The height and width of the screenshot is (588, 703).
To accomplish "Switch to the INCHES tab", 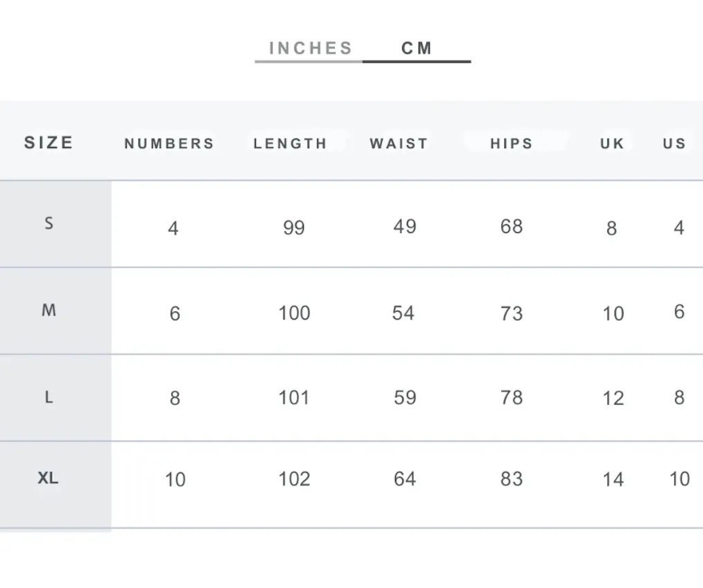I will [x=310, y=48].
